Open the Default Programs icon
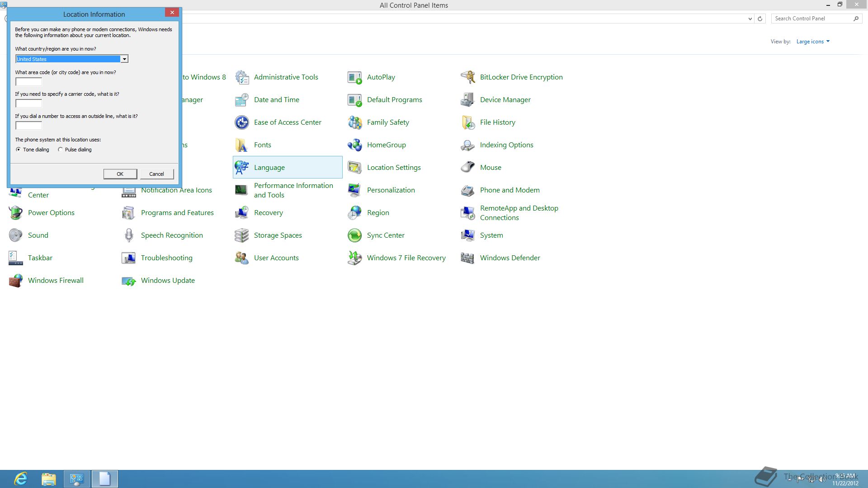Viewport: 868px width, 488px height. coord(355,100)
